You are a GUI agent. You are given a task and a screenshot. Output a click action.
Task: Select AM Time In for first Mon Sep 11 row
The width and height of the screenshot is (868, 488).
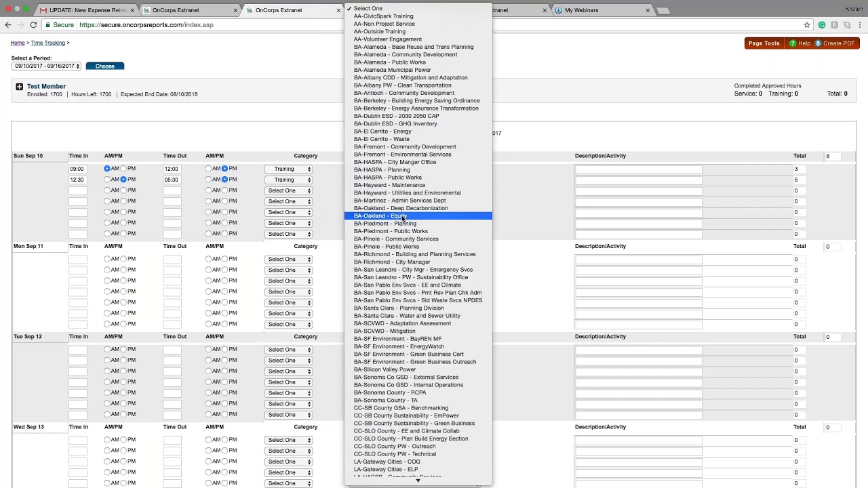tap(107, 259)
